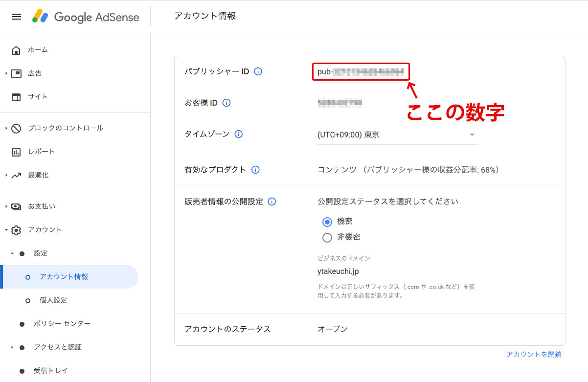The height and width of the screenshot is (382, 588).
Task: Click info icon next to 販売者情報の公開設定
Action: coord(272,202)
